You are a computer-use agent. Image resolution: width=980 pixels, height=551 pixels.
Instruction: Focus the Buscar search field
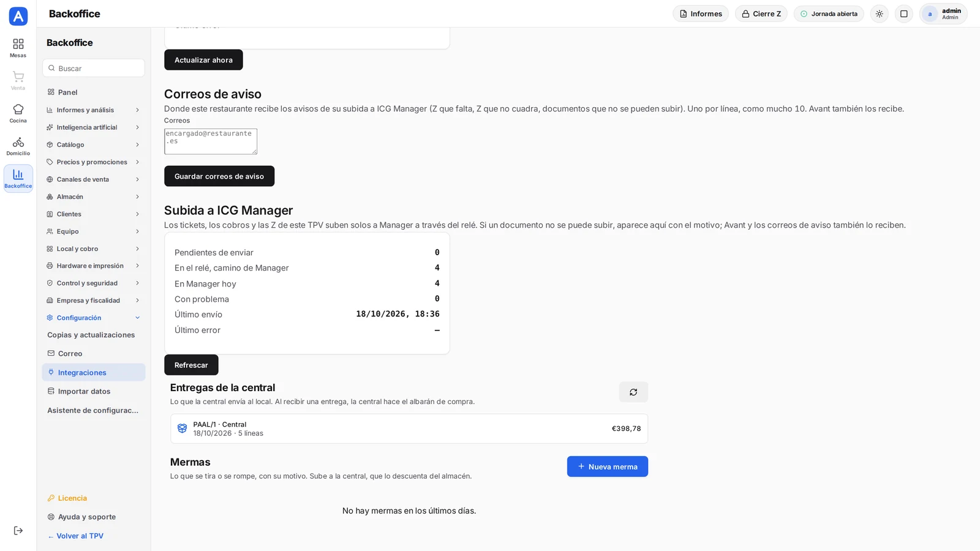click(x=94, y=68)
